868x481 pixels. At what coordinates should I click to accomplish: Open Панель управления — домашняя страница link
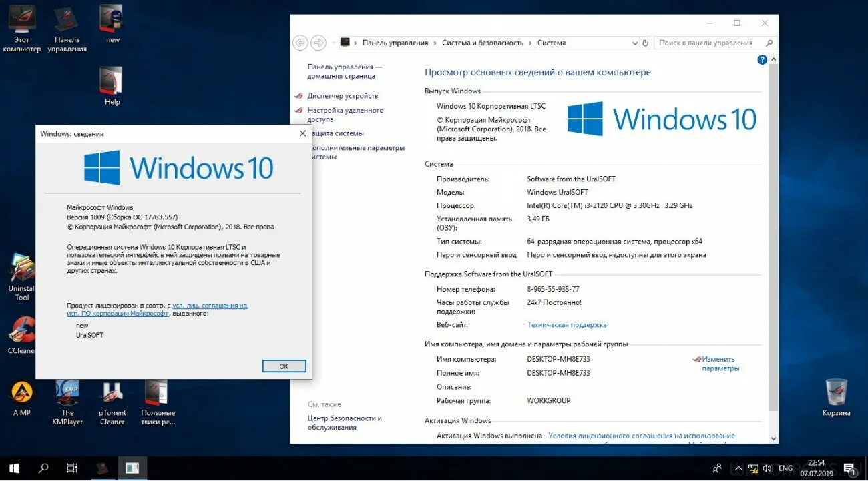(345, 71)
